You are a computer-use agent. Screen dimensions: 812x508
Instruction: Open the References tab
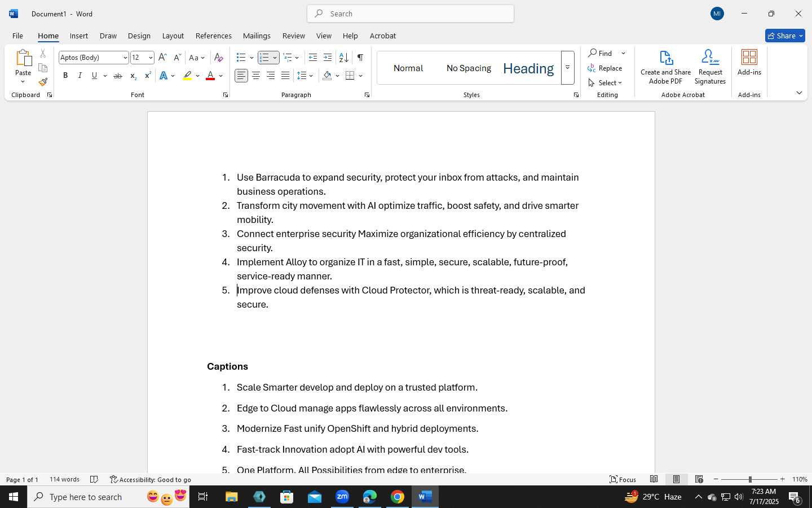pyautogui.click(x=213, y=36)
